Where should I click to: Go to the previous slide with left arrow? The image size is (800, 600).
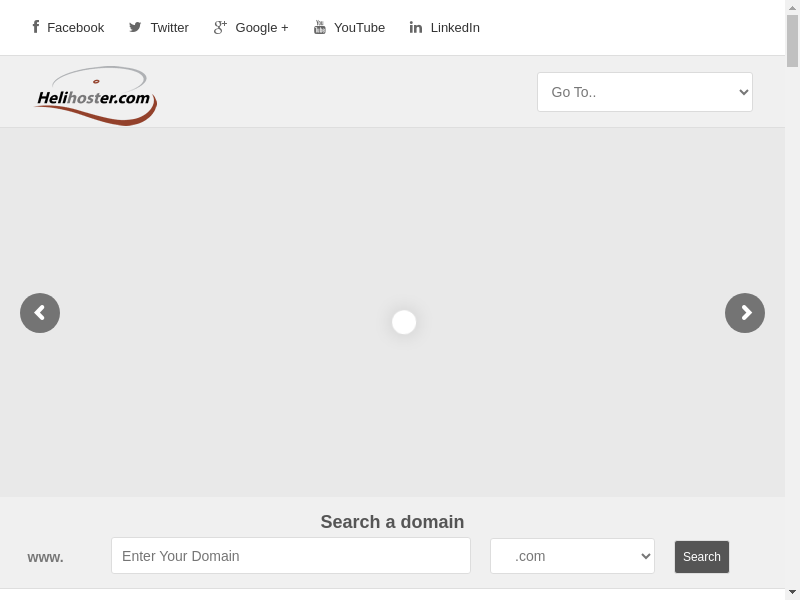tap(40, 313)
